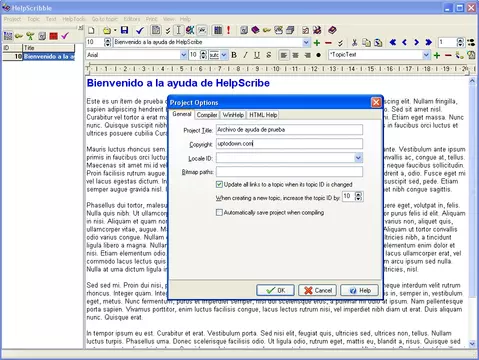Click the Copyright input field

pos(289,144)
